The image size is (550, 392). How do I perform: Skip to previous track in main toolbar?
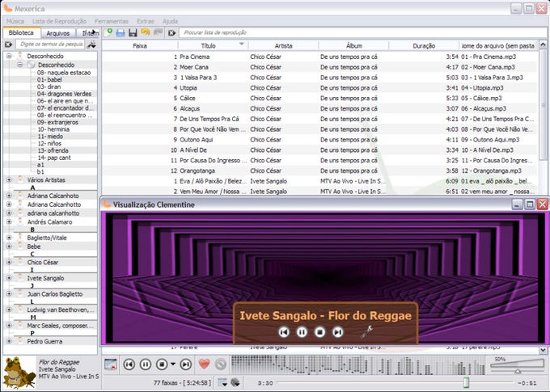point(129,365)
